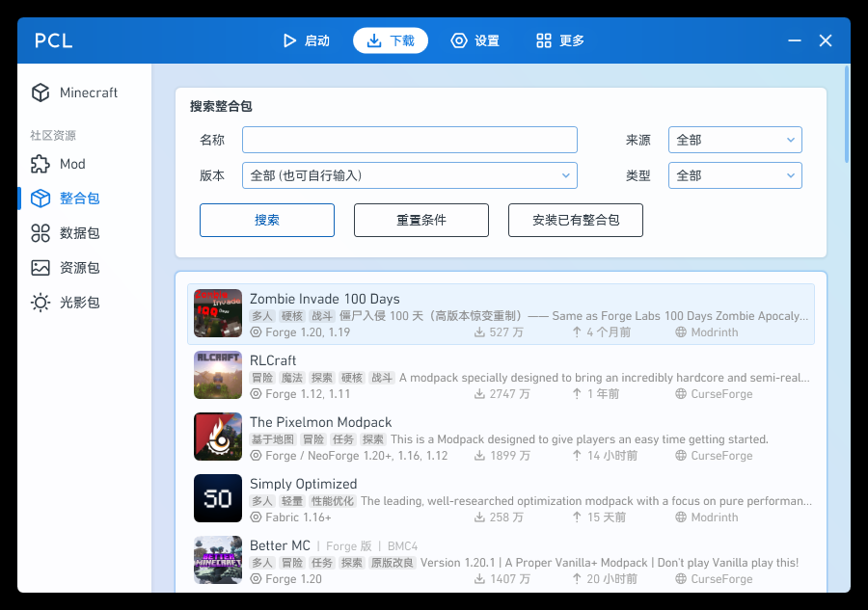Viewport: 868px width, 610px height.
Task: Click the 整合包 box icon
Action: 41,198
